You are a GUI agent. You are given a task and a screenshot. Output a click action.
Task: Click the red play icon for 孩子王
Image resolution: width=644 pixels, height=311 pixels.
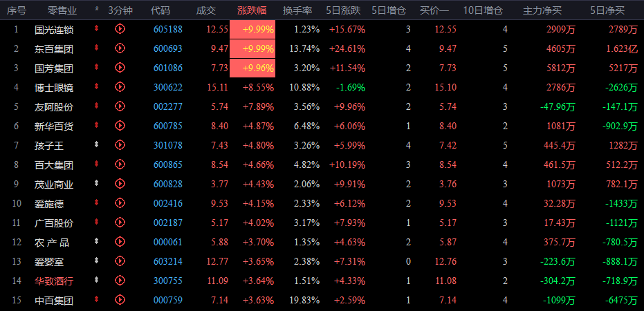pos(120,144)
